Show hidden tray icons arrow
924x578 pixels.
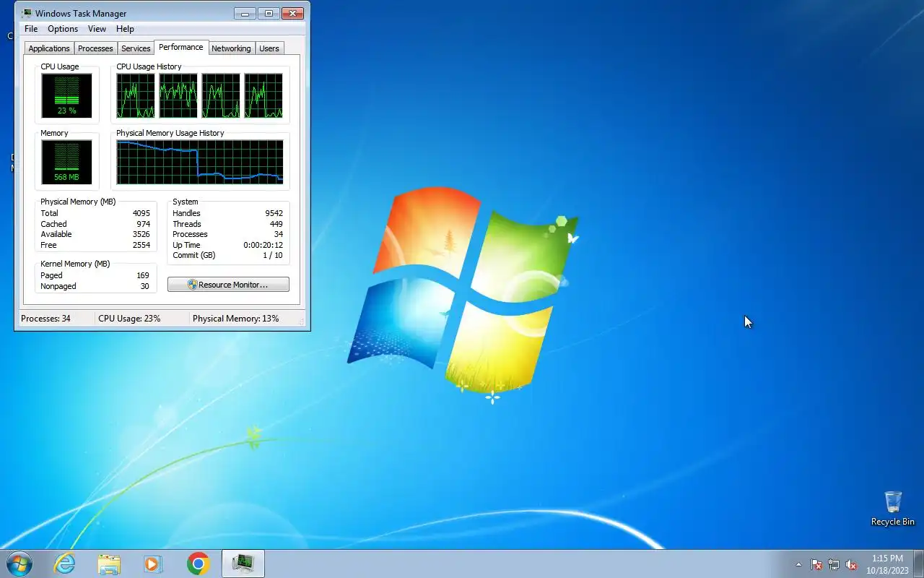[x=798, y=565]
